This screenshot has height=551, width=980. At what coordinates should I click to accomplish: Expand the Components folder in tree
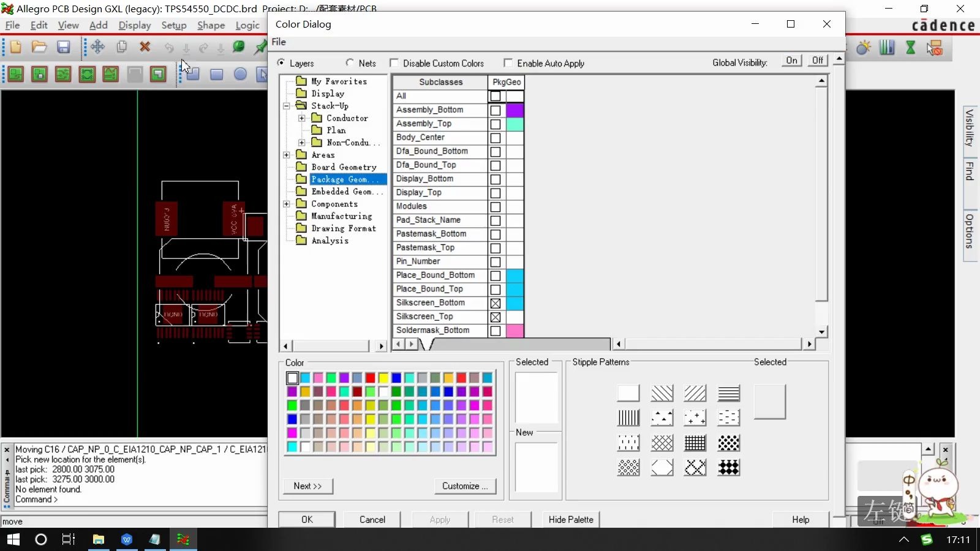(287, 204)
